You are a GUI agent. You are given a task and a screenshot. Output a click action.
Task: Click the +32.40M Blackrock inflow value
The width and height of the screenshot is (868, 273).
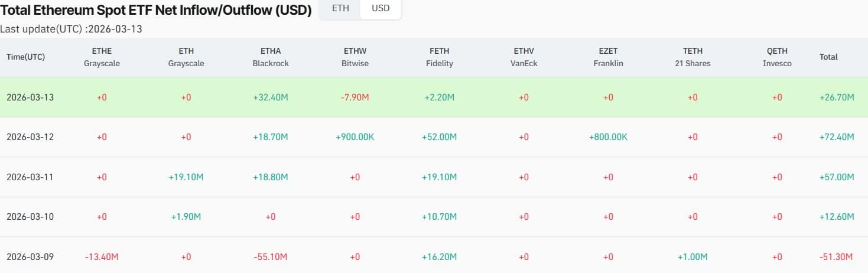coord(271,97)
